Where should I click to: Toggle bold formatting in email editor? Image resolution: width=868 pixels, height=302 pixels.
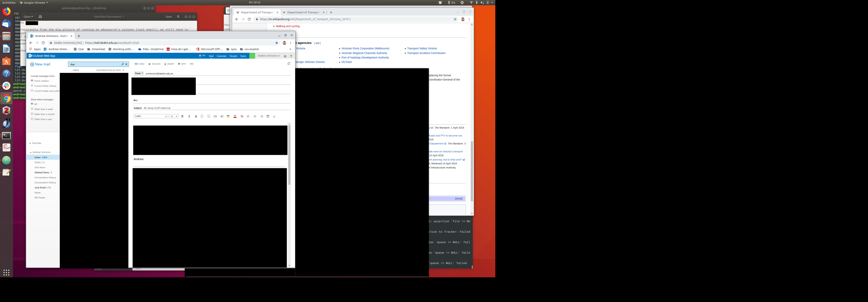(x=182, y=117)
